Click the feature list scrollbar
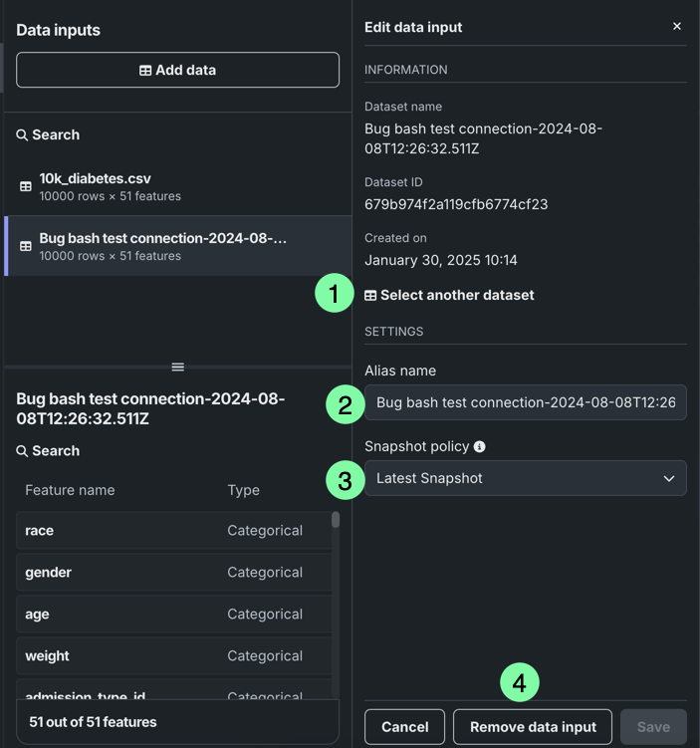Screen dimensions: 700x748 pos(336,520)
